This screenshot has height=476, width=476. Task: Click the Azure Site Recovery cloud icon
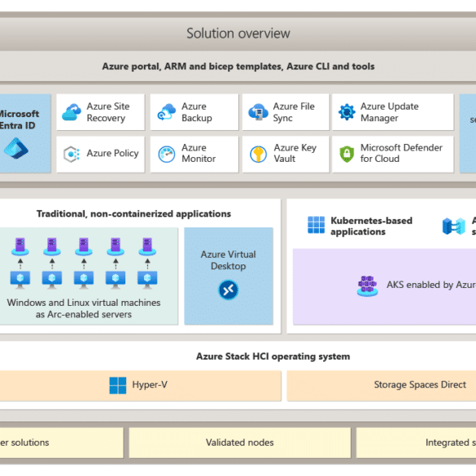[72, 112]
